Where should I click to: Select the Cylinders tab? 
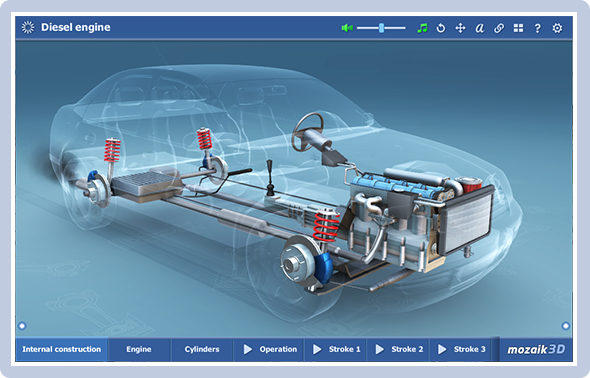[202, 349]
